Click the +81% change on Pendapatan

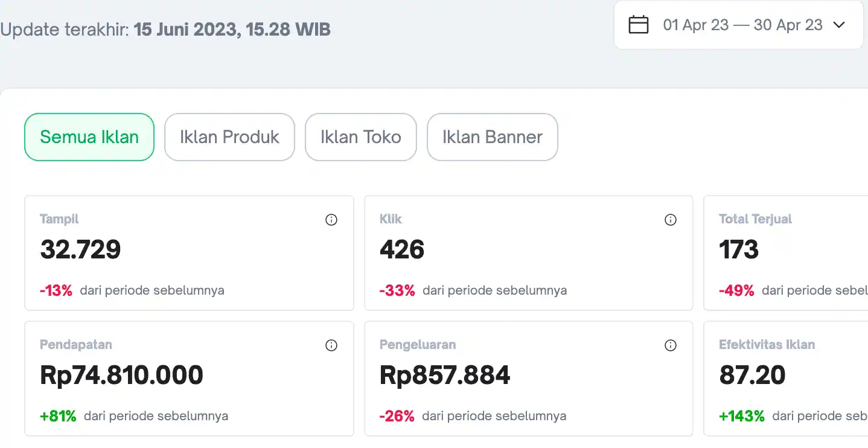pos(58,416)
